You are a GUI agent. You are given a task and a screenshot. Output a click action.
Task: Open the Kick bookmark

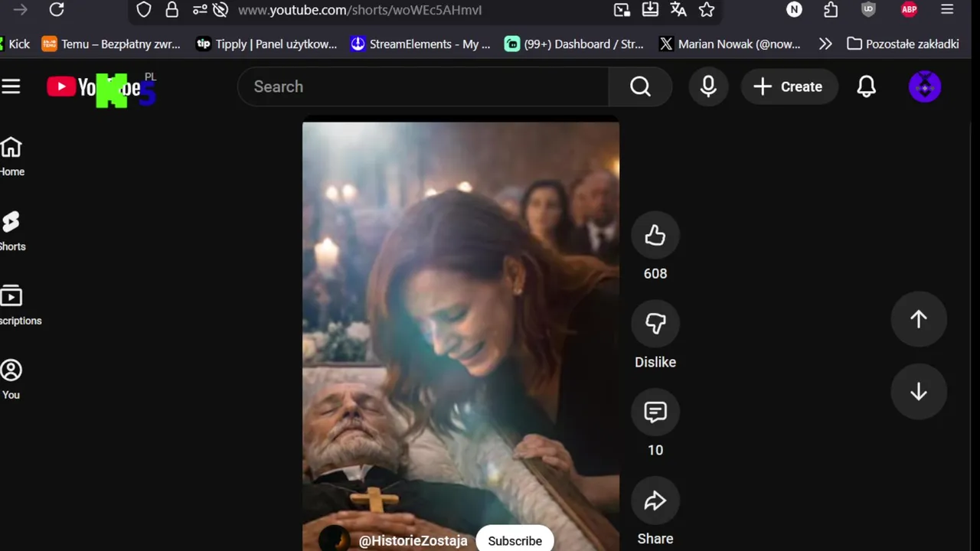point(15,44)
